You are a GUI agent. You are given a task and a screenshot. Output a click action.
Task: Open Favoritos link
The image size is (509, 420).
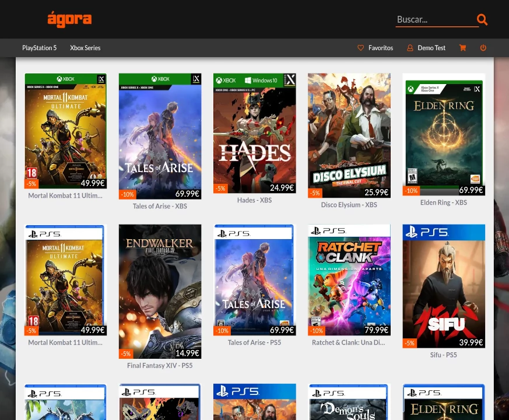click(x=381, y=48)
